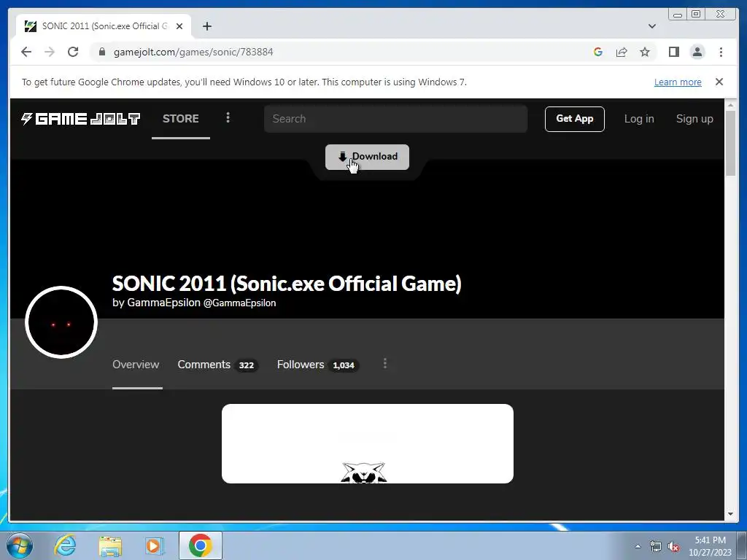
Task: Go back to the previous page
Action: [26, 52]
